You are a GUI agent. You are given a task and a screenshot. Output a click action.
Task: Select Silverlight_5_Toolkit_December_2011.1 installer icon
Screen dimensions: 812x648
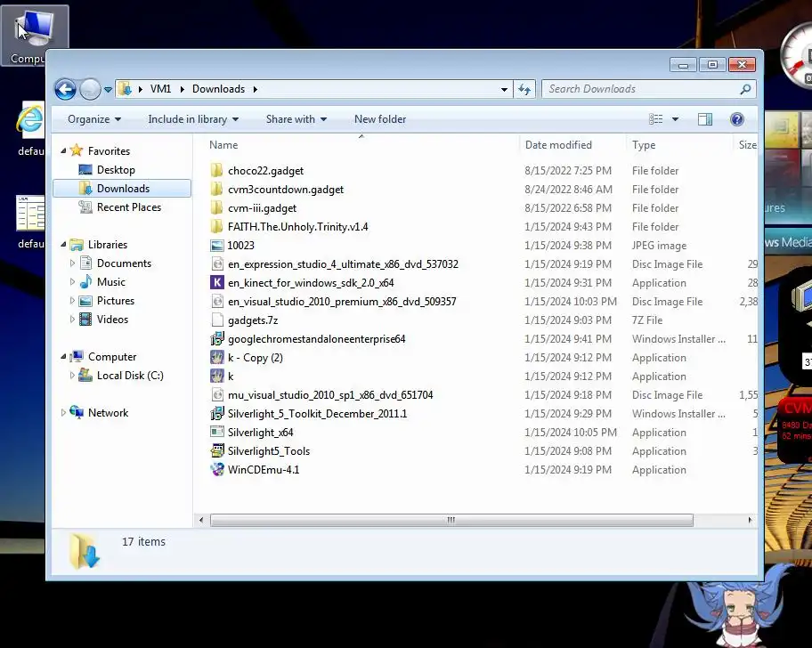[217, 414]
